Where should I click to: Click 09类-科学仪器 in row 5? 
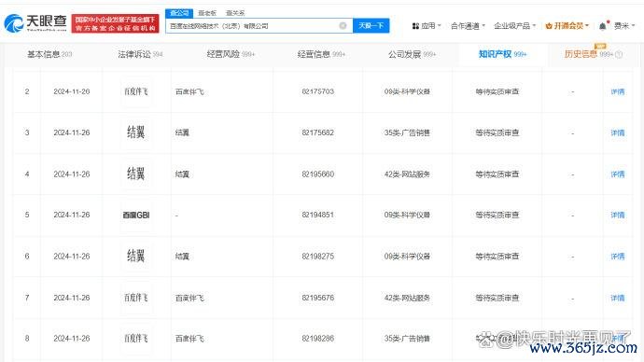(x=407, y=215)
